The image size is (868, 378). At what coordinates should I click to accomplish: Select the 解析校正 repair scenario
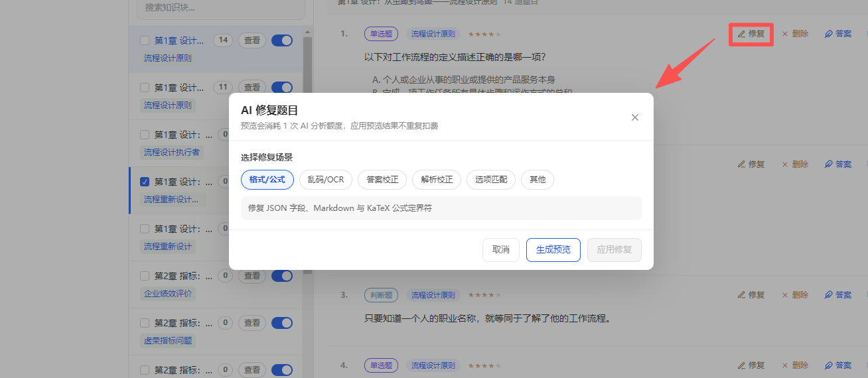click(437, 180)
